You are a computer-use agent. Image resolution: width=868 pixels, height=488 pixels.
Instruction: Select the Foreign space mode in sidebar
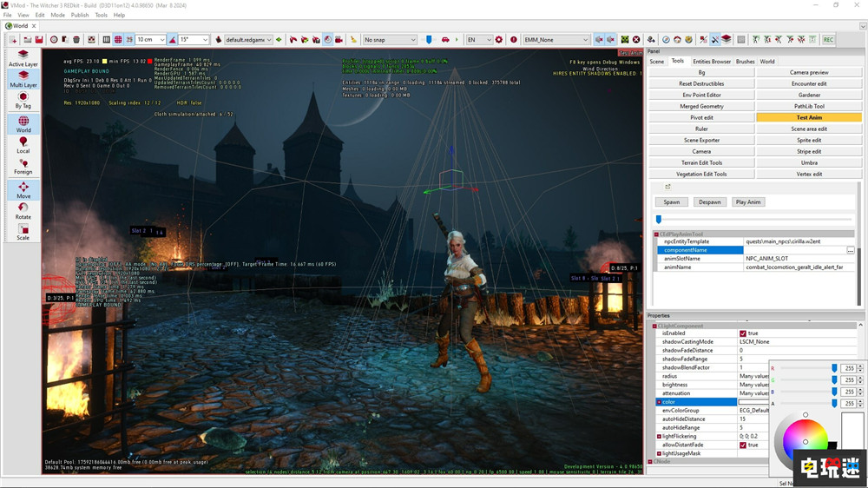[x=23, y=166]
